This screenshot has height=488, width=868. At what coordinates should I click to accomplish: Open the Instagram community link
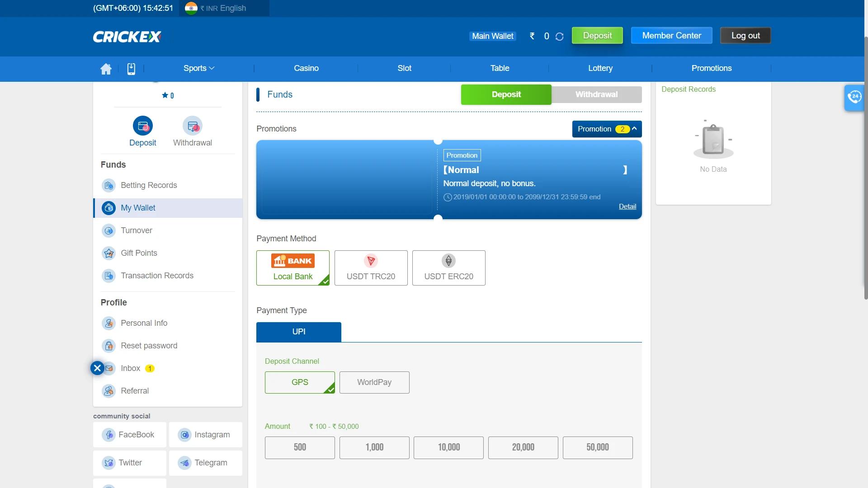click(x=206, y=435)
